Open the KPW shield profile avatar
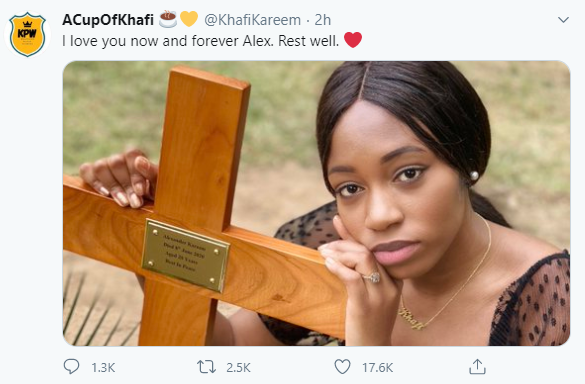Screen dimensions: 585x384 [x=27, y=34]
